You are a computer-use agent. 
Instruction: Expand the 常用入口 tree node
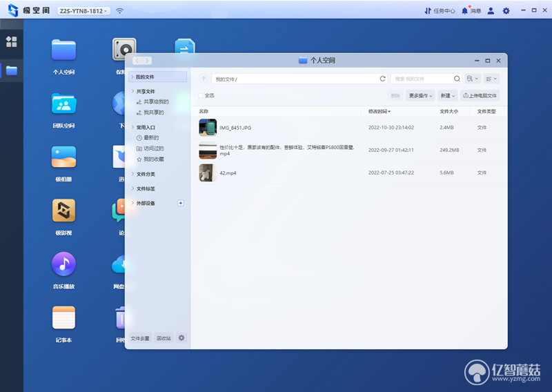click(132, 127)
